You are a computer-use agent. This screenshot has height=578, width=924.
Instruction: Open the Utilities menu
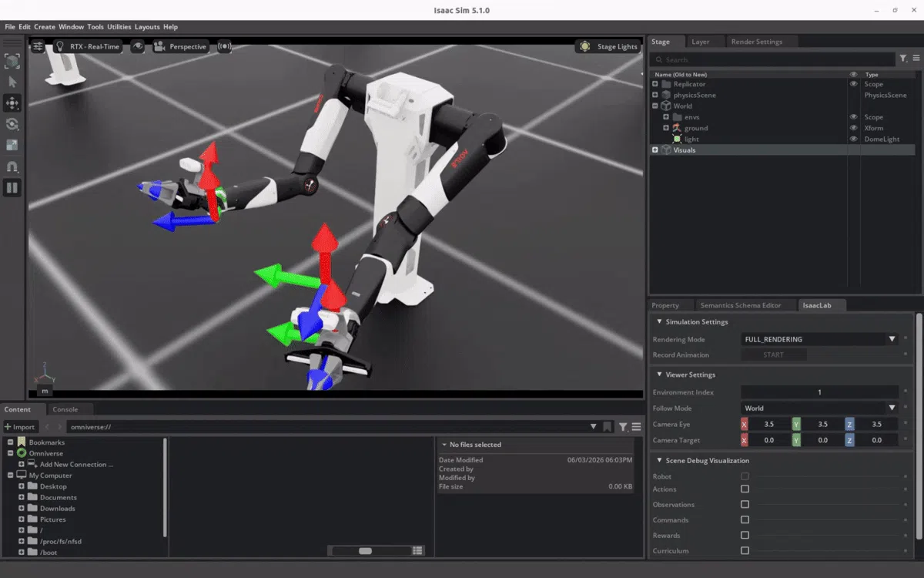tap(119, 27)
